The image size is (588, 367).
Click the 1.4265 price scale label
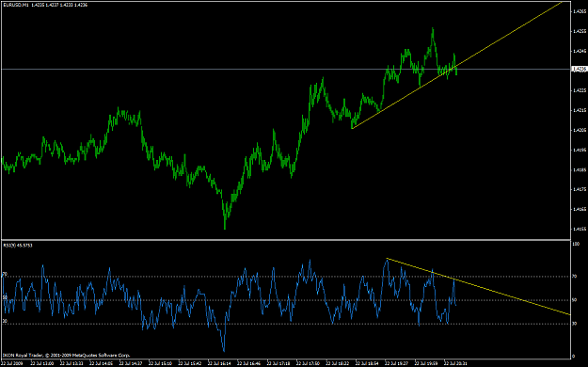(x=580, y=11)
